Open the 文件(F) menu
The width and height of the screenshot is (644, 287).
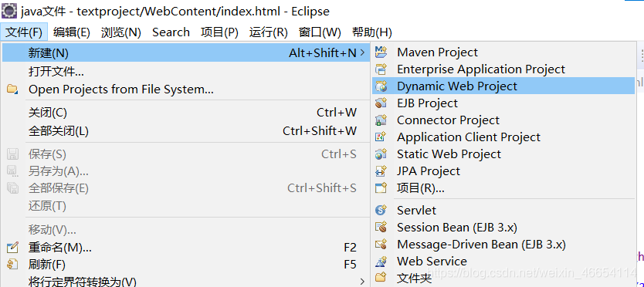pyautogui.click(x=24, y=32)
